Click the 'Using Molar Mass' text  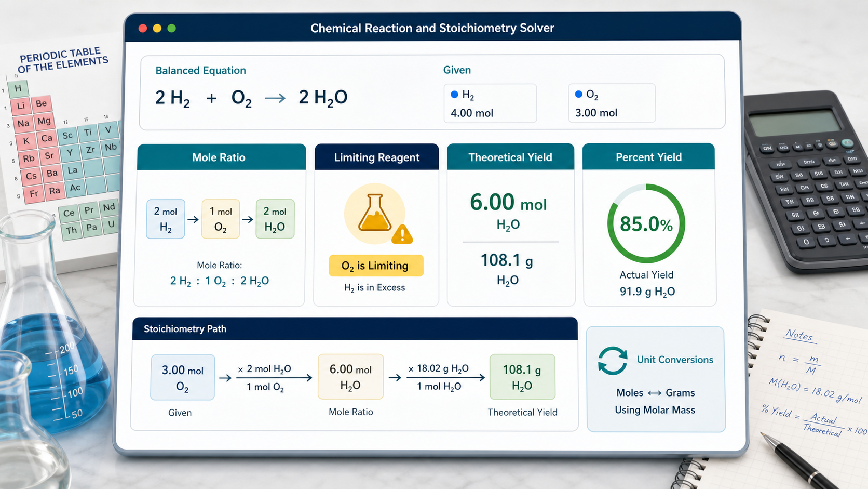pos(655,410)
